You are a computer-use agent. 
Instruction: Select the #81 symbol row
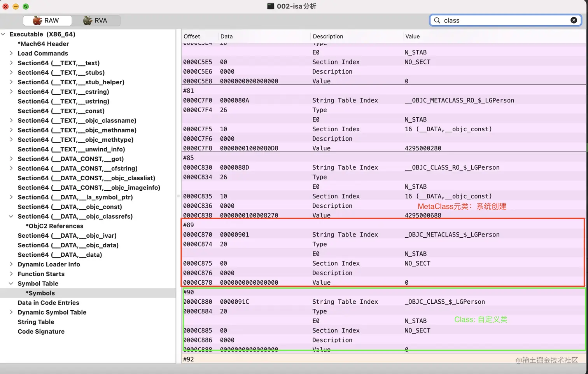(x=383, y=90)
